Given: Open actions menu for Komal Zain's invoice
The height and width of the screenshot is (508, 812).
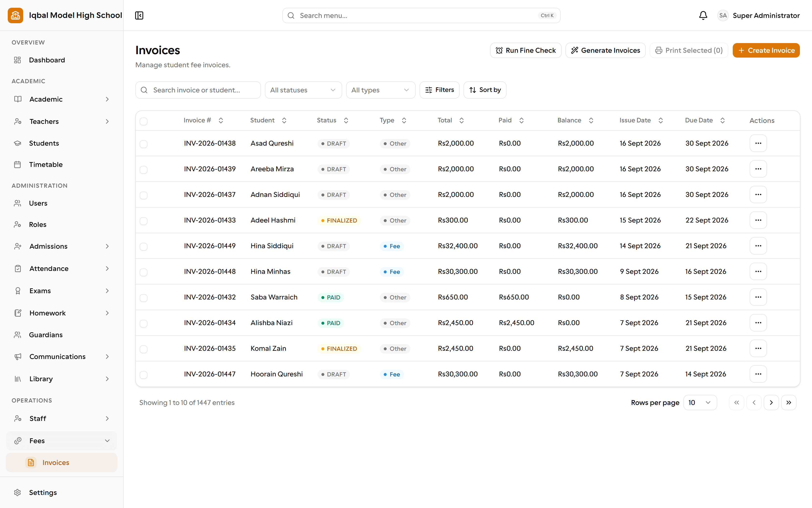Looking at the screenshot, I should tap(758, 348).
